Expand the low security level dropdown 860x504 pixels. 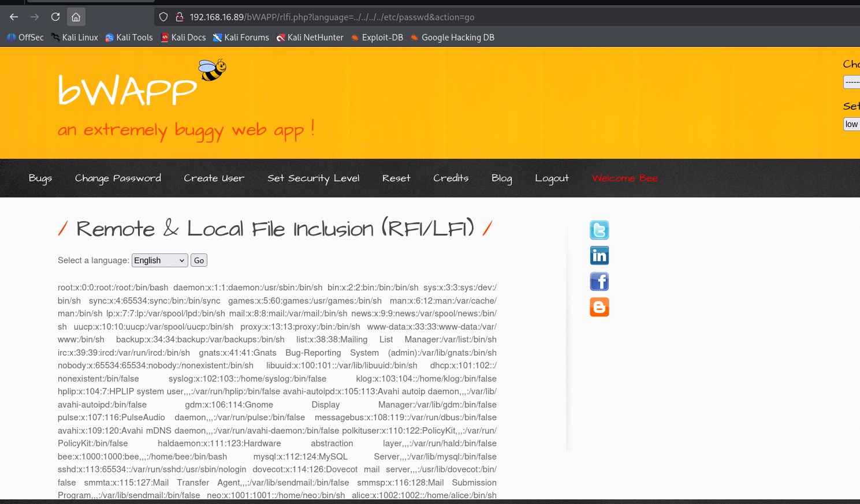[x=851, y=124]
